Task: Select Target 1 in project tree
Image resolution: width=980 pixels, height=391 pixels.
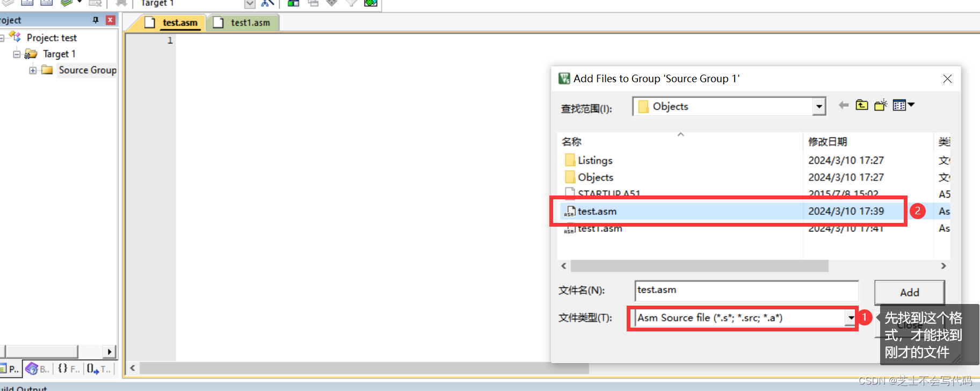Action: [x=59, y=54]
